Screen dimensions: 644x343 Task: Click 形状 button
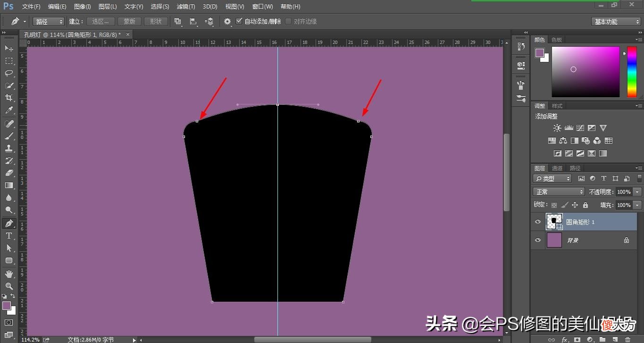pyautogui.click(x=156, y=21)
